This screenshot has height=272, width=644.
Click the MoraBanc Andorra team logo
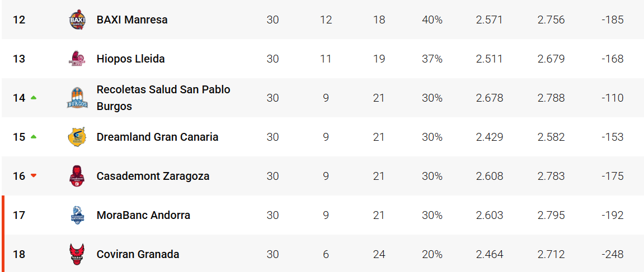77,215
